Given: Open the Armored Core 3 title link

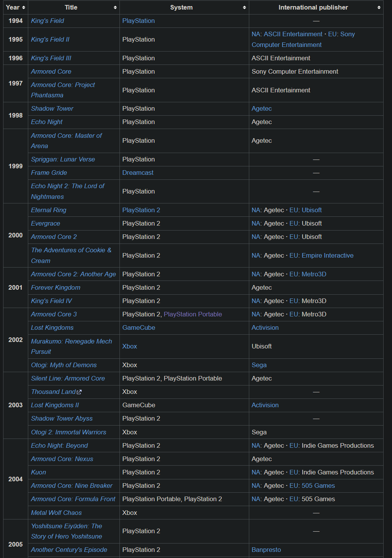Looking at the screenshot, I should [x=54, y=314].
